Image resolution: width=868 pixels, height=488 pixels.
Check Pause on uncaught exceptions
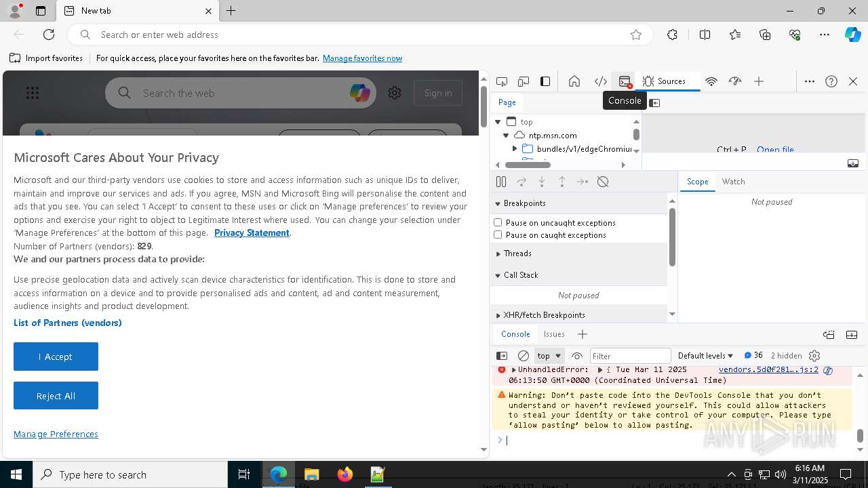(x=498, y=222)
